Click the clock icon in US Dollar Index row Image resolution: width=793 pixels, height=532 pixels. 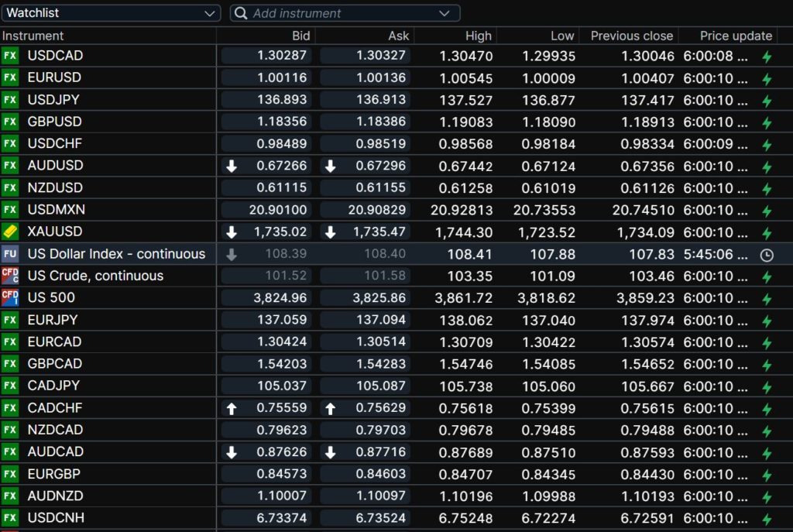point(767,255)
